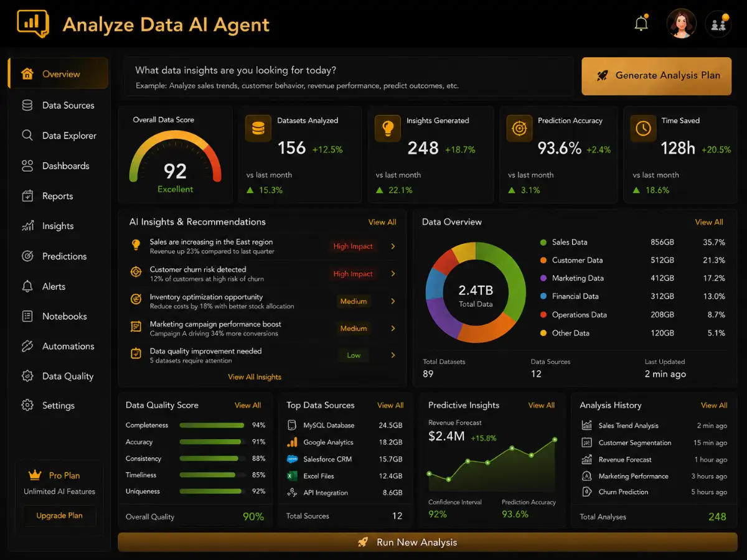Click the MySQL Database icon
The height and width of the screenshot is (560, 747).
(x=292, y=426)
